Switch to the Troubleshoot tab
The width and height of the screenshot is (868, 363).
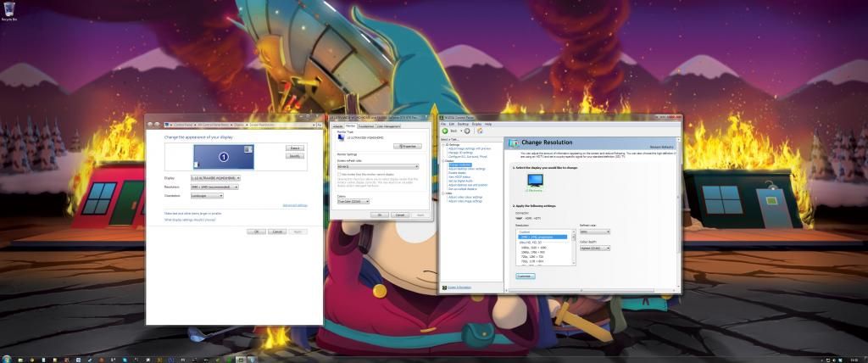point(366,126)
